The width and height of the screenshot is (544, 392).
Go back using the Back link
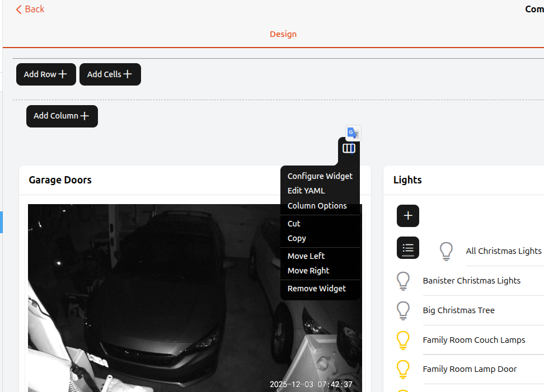click(30, 9)
